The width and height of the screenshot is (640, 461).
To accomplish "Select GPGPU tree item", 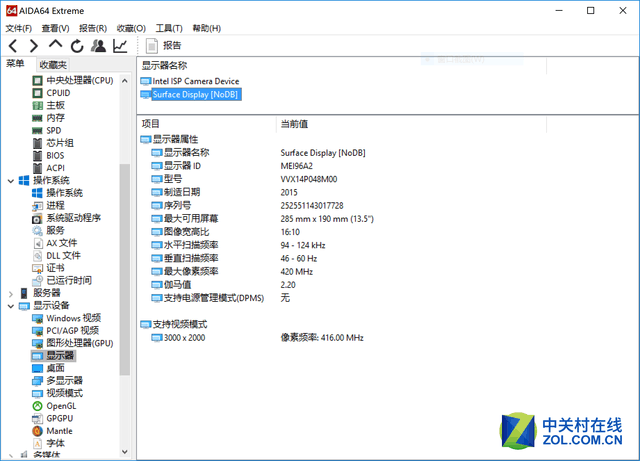I will click(x=53, y=419).
